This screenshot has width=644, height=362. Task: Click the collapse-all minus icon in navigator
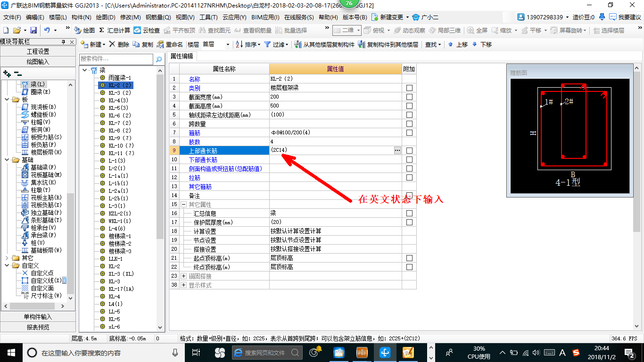click(17, 74)
